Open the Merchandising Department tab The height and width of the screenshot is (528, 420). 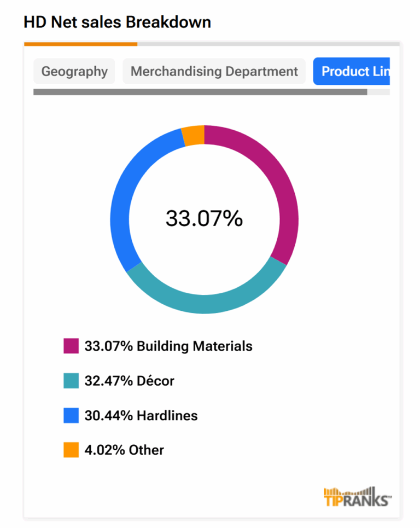214,72
